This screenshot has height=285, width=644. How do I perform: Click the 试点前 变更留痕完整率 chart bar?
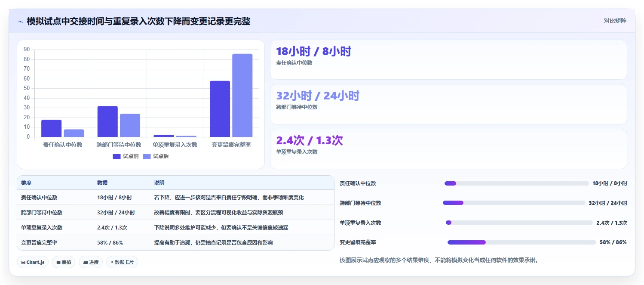point(220,109)
